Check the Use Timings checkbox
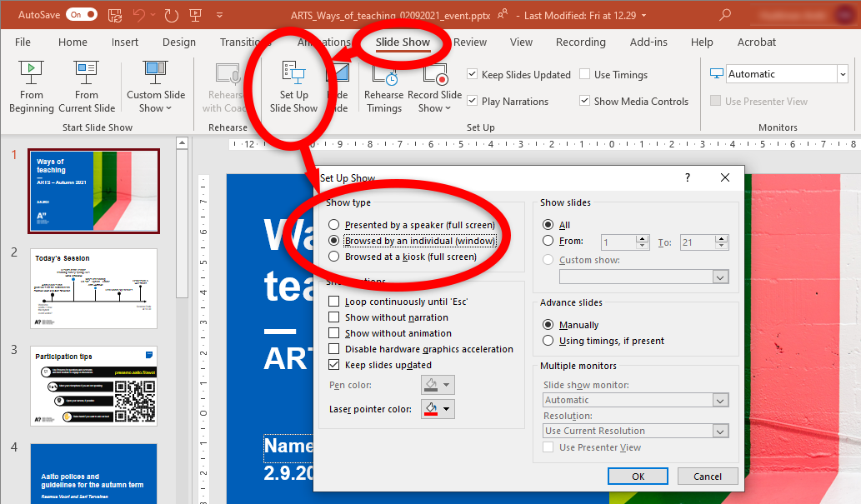 pos(585,75)
